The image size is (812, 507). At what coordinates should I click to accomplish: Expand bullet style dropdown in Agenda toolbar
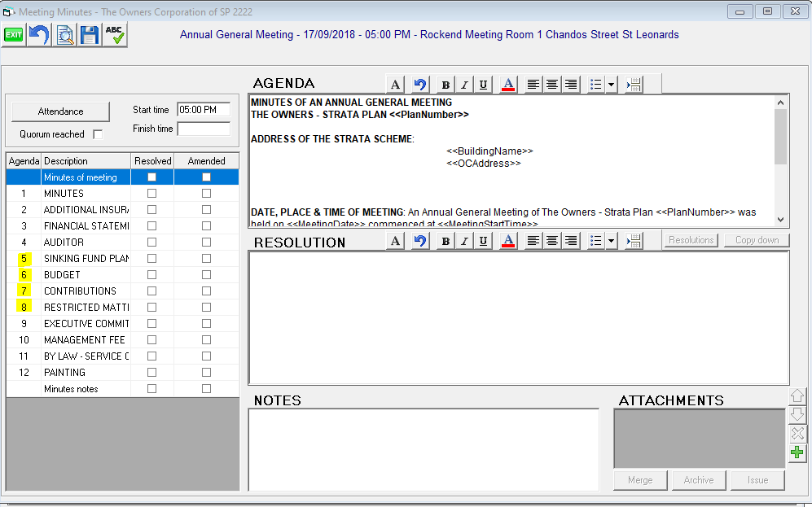pyautogui.click(x=612, y=85)
